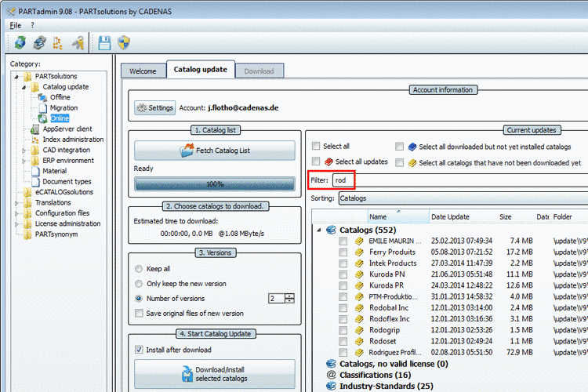Click the server stack toolbar icon
This screenshot has width=588, height=392.
(39, 43)
